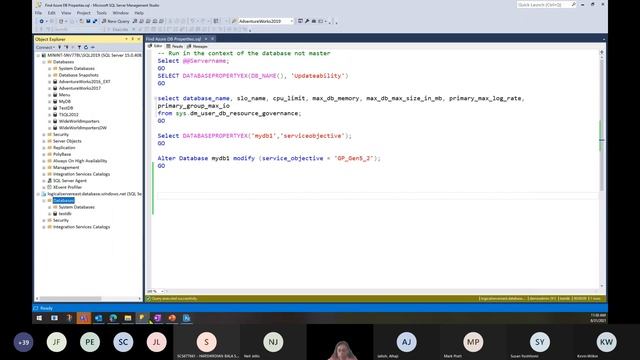Switch to the Messages tab
This screenshot has height=360, width=640.
[x=197, y=46]
